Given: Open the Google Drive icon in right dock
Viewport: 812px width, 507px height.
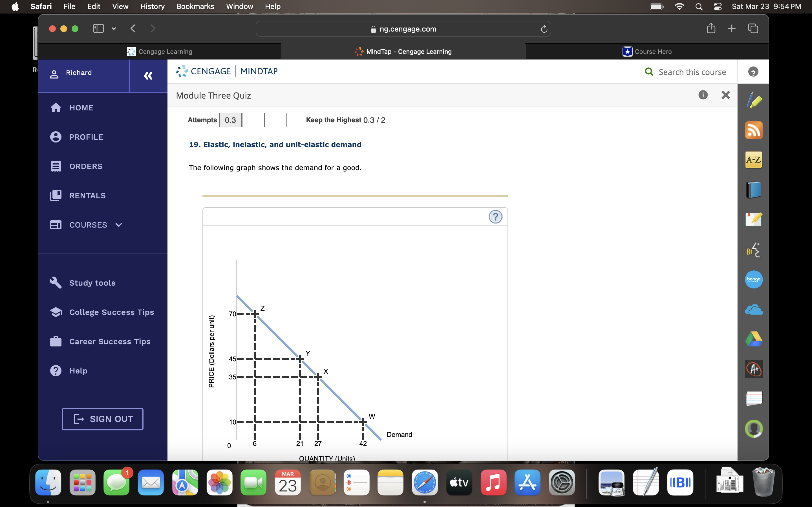Looking at the screenshot, I should 754,339.
